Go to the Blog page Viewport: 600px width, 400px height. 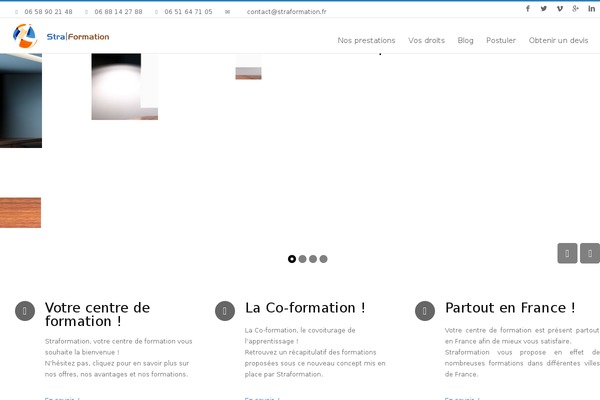[465, 40]
